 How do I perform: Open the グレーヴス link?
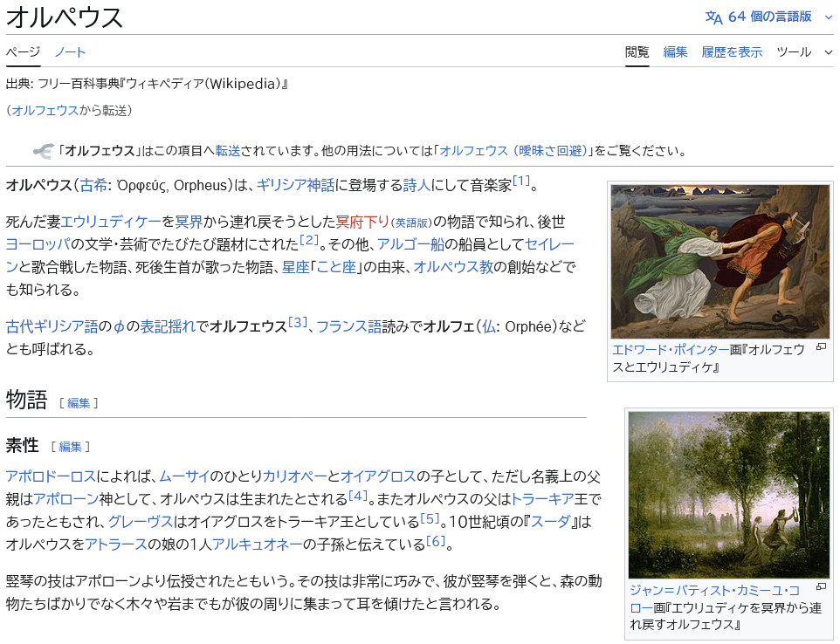(x=141, y=522)
